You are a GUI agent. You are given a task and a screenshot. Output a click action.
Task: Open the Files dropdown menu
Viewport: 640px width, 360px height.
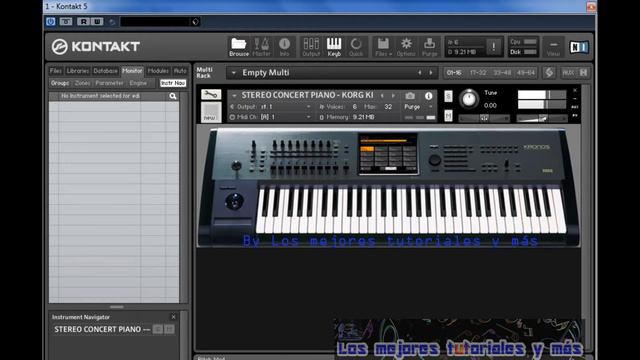[383, 47]
